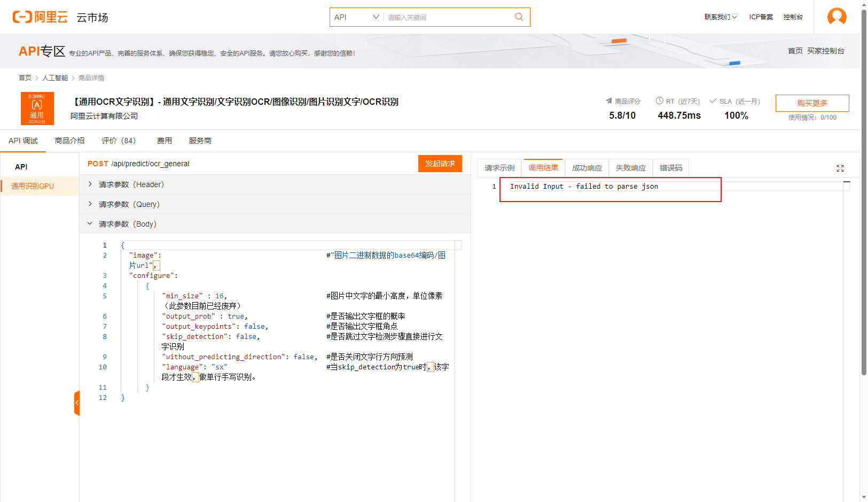Click 人工智能 breadcrumb link
This screenshot has height=502, width=868.
coord(55,78)
